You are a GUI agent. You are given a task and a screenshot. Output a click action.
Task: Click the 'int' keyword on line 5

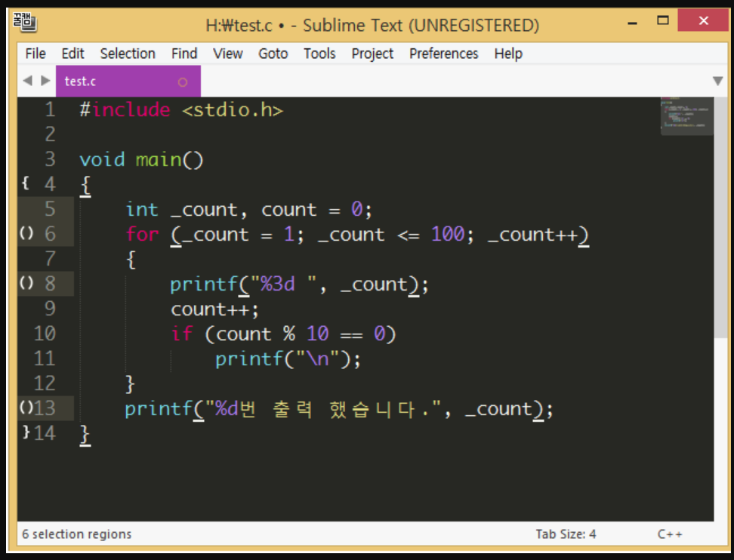pyautogui.click(x=142, y=210)
